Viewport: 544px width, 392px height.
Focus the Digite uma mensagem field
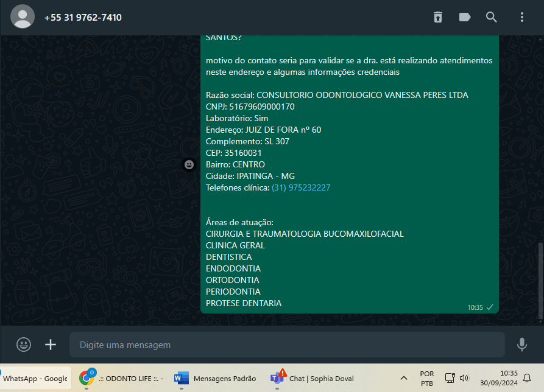287,345
